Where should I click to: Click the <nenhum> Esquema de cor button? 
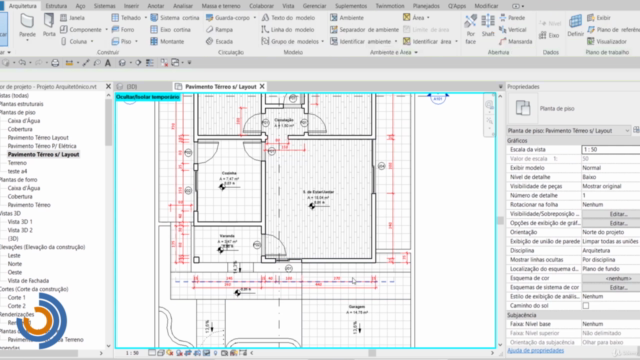[618, 278]
